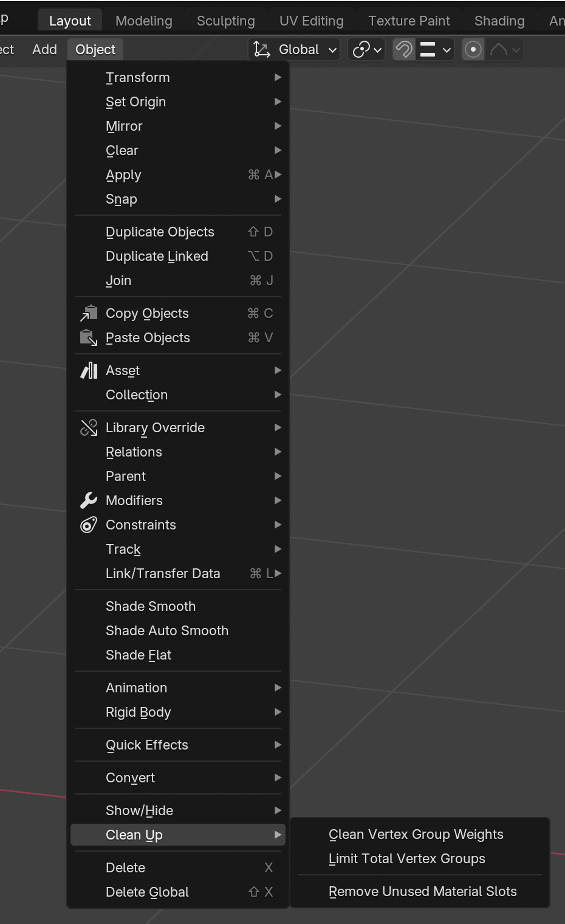Screen dimensions: 565x924
Task: Choose Clean Vertex Group Weights
Action: click(416, 835)
